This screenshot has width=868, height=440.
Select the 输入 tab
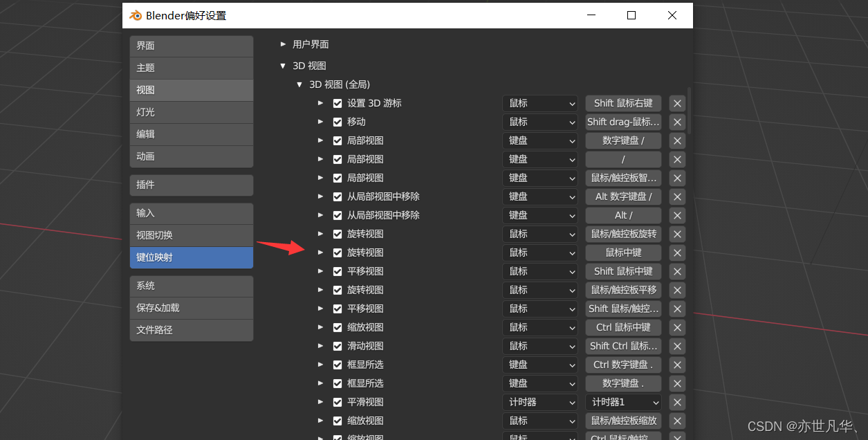pyautogui.click(x=192, y=213)
